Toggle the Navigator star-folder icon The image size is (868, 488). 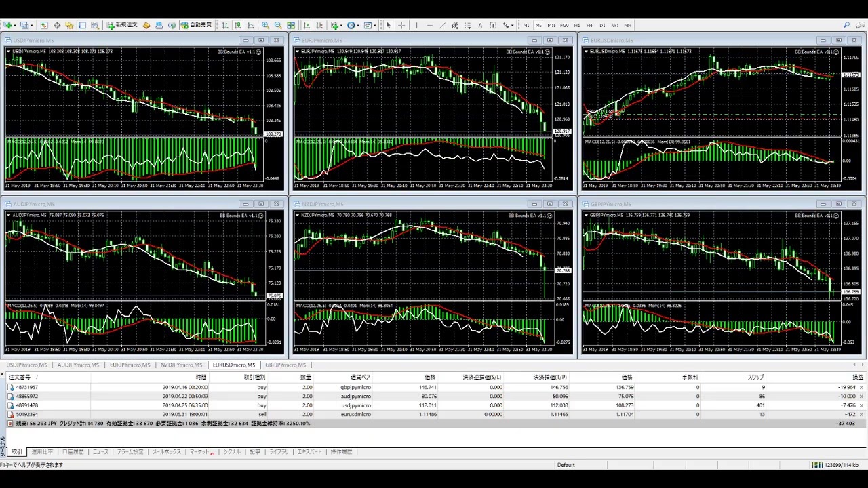(69, 25)
